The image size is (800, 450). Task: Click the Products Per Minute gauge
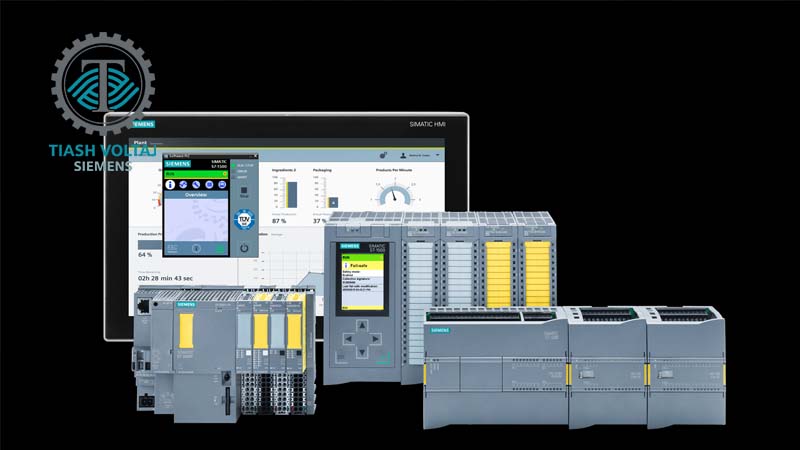coord(395,195)
